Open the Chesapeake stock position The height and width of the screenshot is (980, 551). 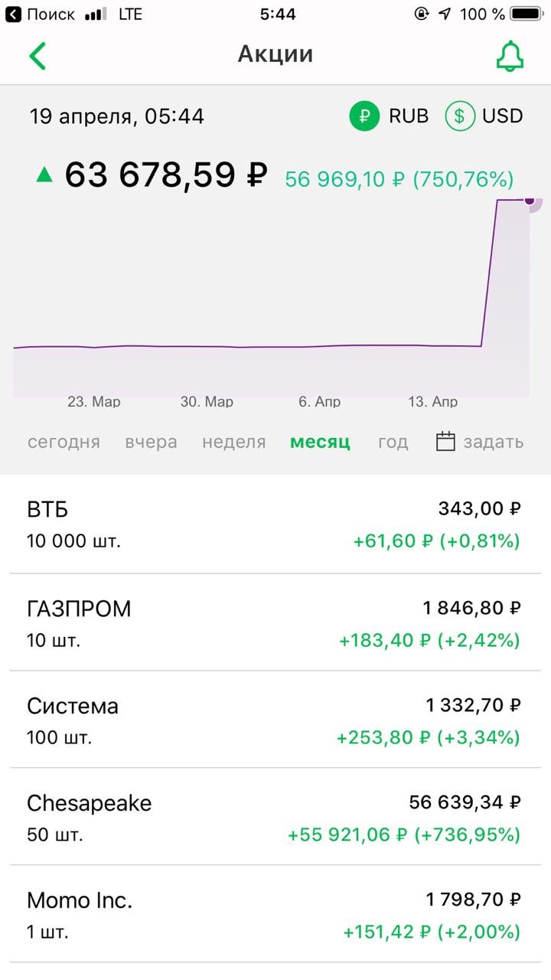point(275,818)
